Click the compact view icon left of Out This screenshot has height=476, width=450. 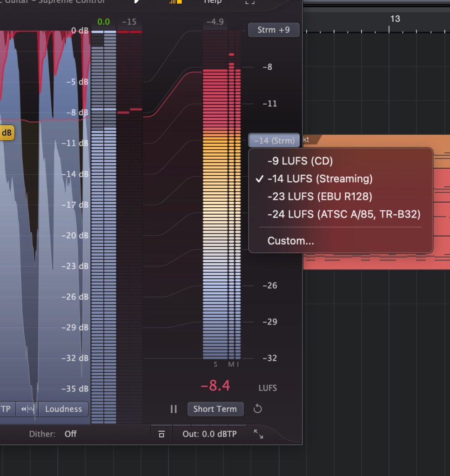(x=161, y=434)
